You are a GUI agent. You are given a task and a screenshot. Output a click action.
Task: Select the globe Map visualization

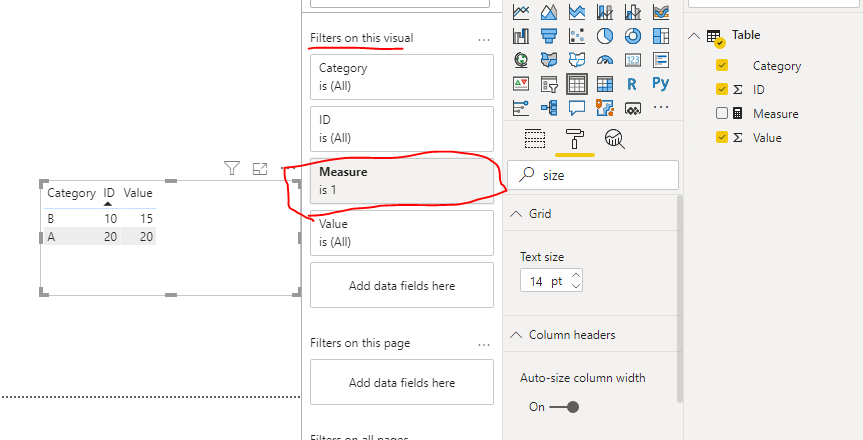[x=521, y=59]
